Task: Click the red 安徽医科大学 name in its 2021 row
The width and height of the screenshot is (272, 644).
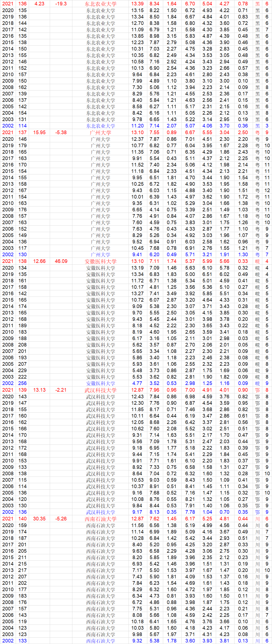Action: point(101,261)
